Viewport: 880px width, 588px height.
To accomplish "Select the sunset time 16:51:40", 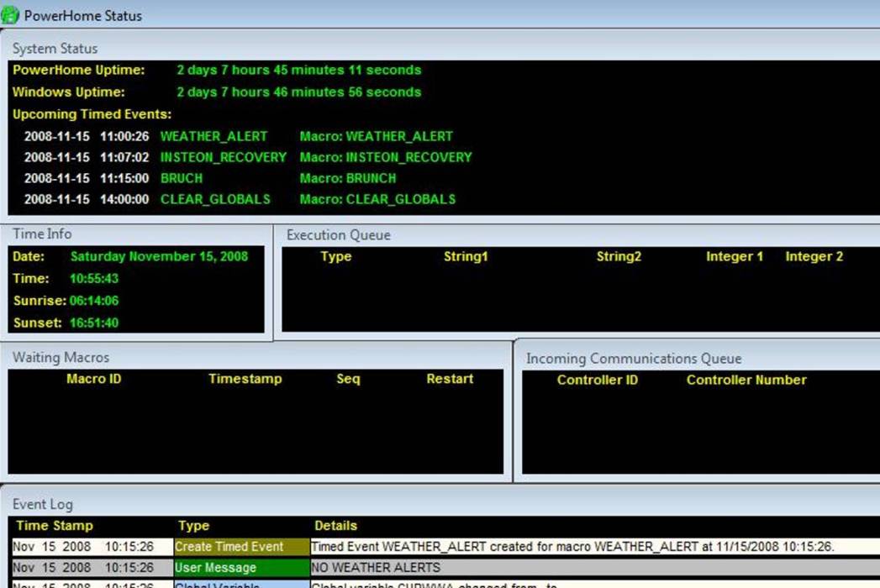I will [x=94, y=323].
